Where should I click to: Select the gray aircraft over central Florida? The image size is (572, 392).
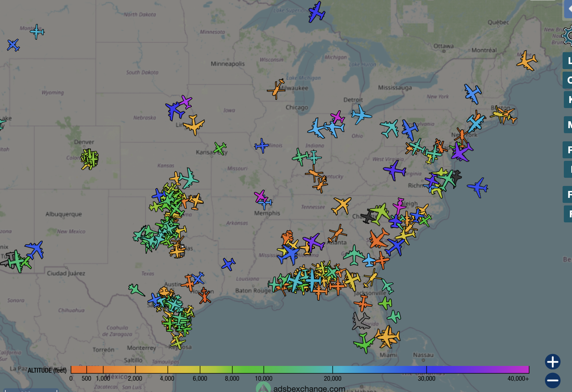click(x=360, y=321)
